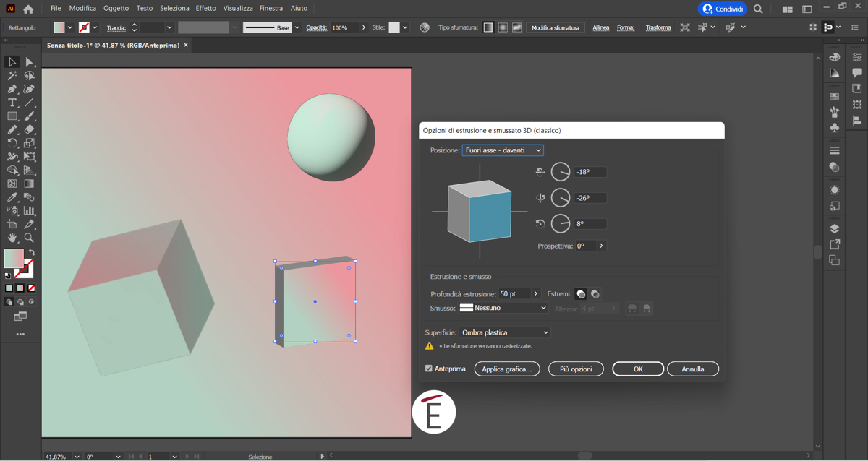Viewport: 868px width, 461px height.
Task: Click the Più opzioni button
Action: click(576, 369)
